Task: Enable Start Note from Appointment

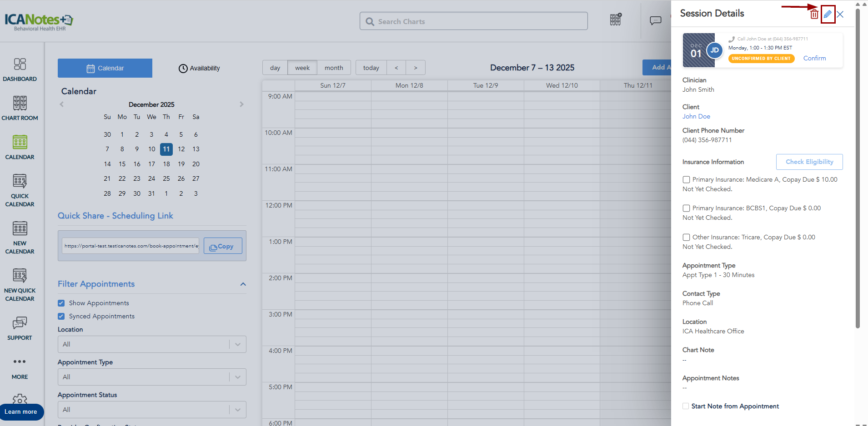Action: (686, 406)
